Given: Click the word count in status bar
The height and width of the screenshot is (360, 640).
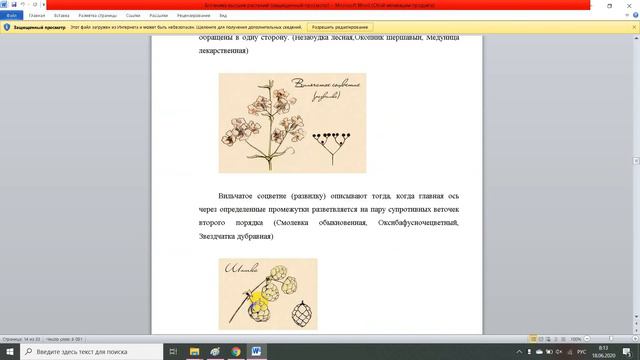Looking at the screenshot, I should coord(64,339).
